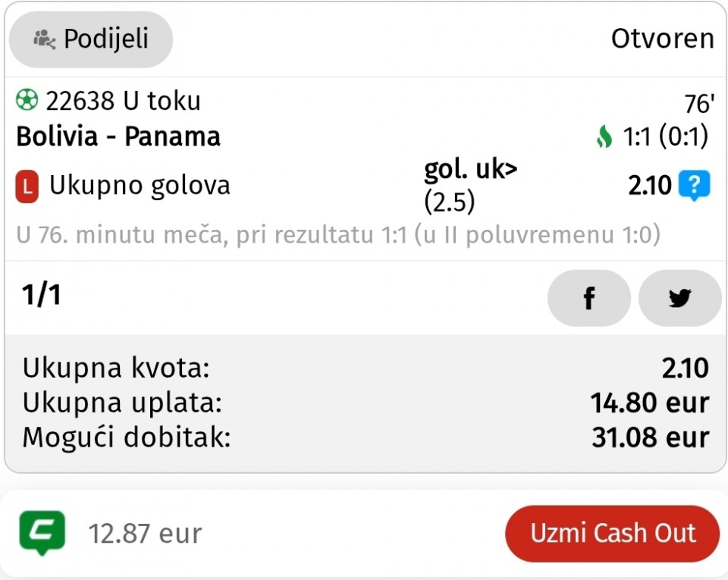Click the Mogući dobitak 31.08 eur value
The image size is (728, 580).
tap(650, 437)
